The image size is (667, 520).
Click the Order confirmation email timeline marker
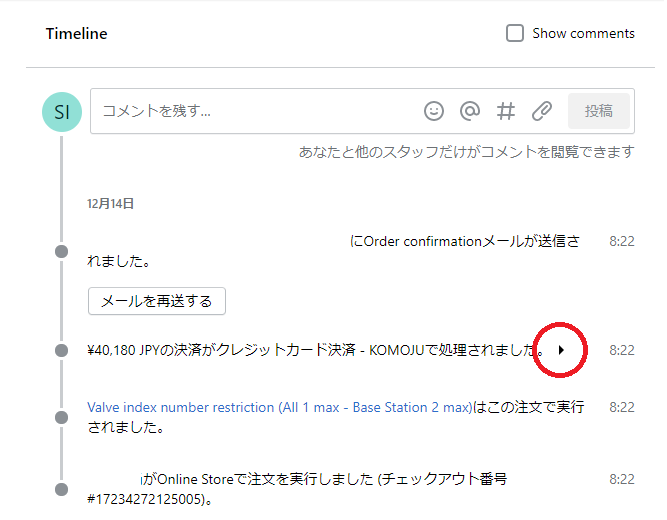(x=62, y=251)
